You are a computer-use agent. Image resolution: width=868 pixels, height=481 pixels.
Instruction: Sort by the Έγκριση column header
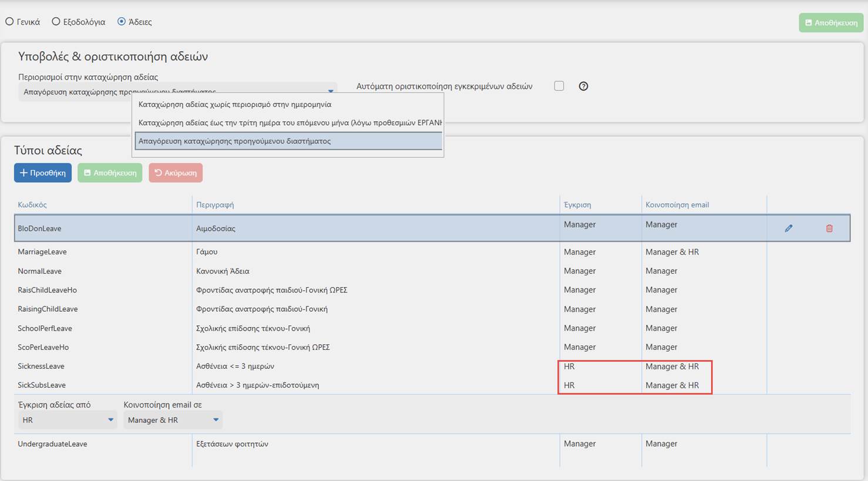(577, 205)
